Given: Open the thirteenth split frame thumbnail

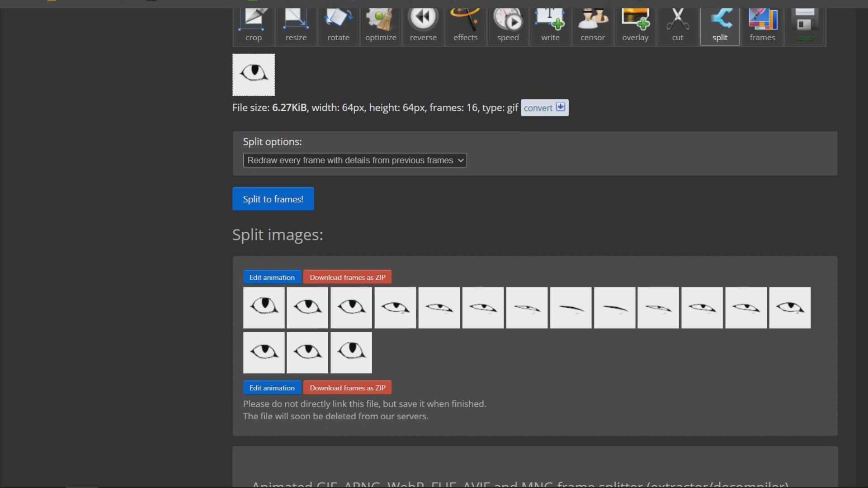Looking at the screenshot, I should pyautogui.click(x=790, y=308).
